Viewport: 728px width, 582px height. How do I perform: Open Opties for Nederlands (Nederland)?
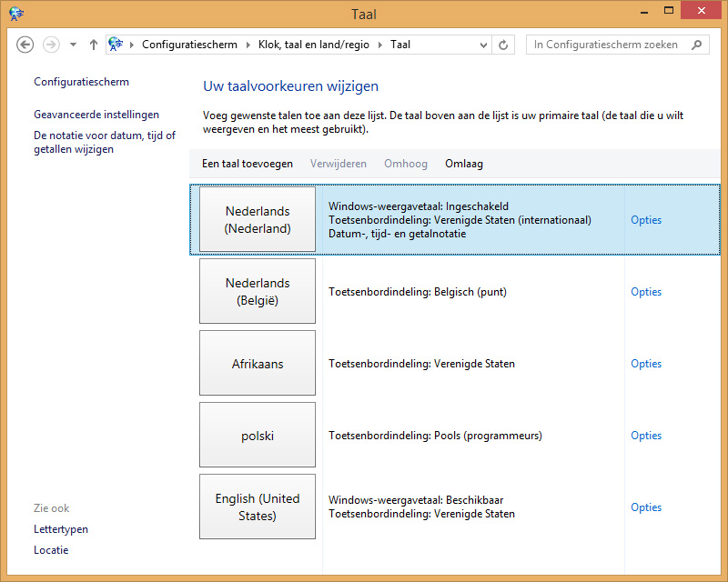tap(646, 220)
